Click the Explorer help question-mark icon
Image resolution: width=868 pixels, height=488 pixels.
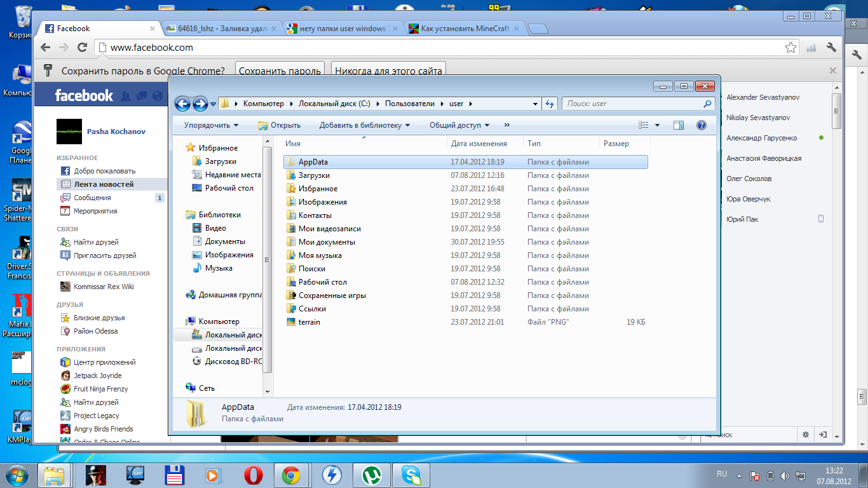[702, 125]
